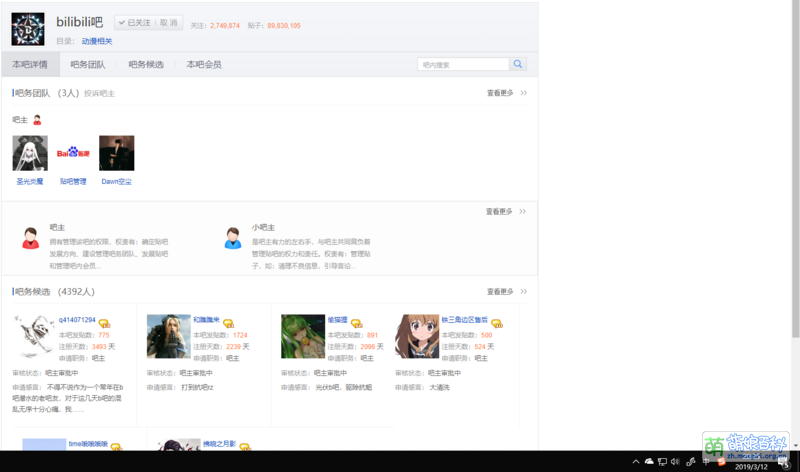Show hidden system tray icons
The image size is (800, 472).
[x=635, y=461]
